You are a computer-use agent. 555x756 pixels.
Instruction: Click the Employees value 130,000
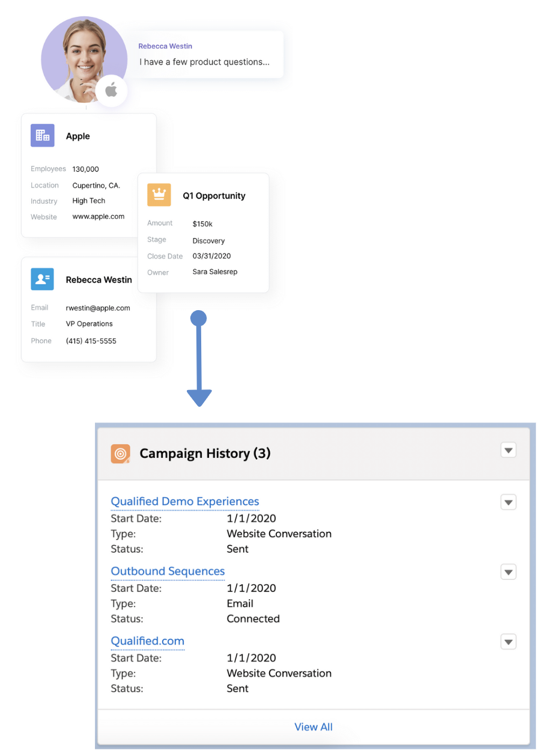[85, 169]
